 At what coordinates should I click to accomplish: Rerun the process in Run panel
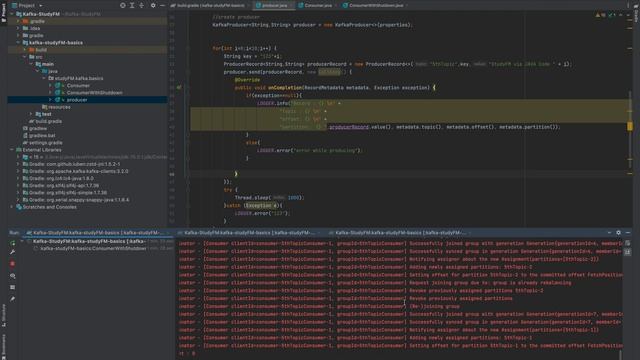click(13, 243)
